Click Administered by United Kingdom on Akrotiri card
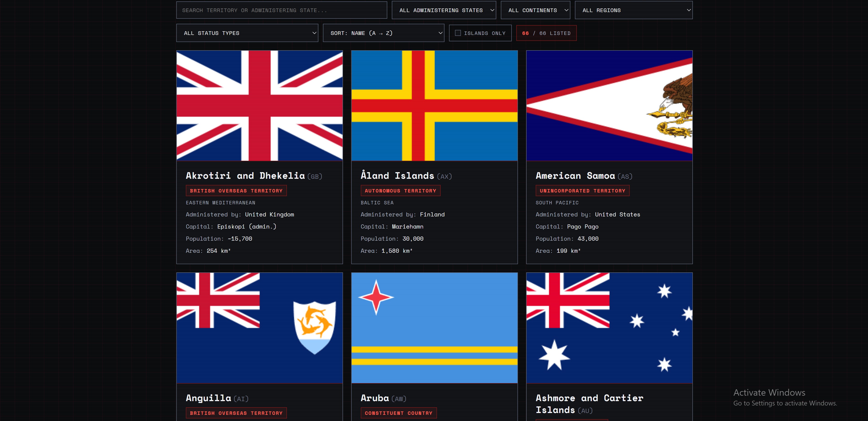Screen dimensions: 868x421 click(x=240, y=215)
